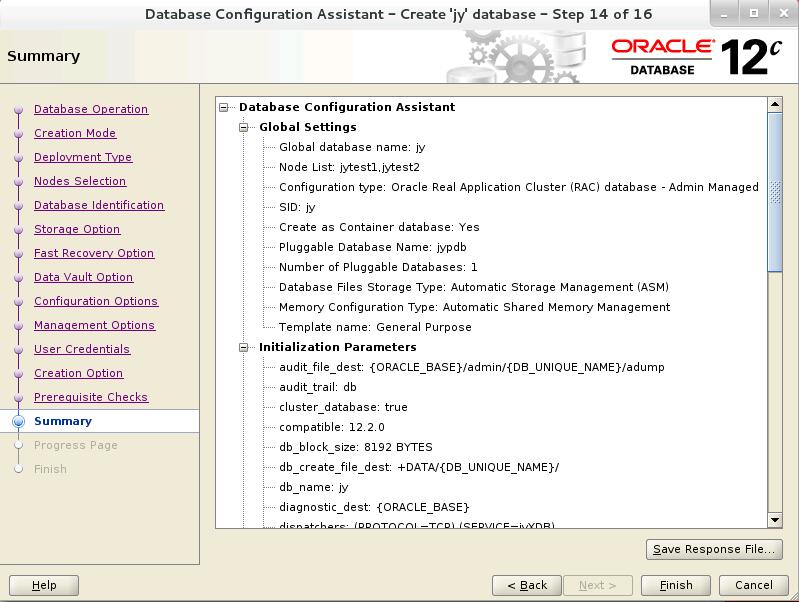Open Storage Option step
The height and width of the screenshot is (602, 799).
click(x=77, y=229)
